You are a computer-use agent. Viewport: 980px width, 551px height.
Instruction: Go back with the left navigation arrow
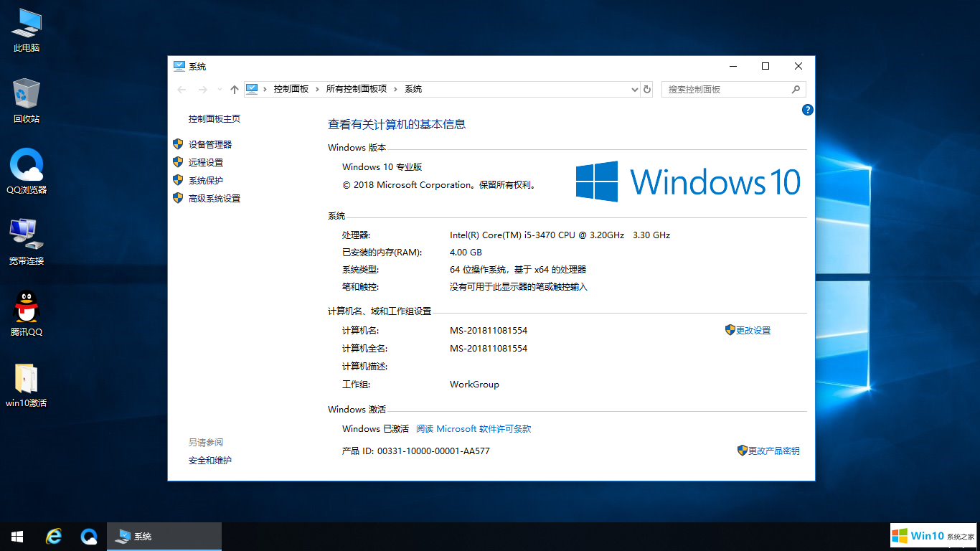coord(182,89)
